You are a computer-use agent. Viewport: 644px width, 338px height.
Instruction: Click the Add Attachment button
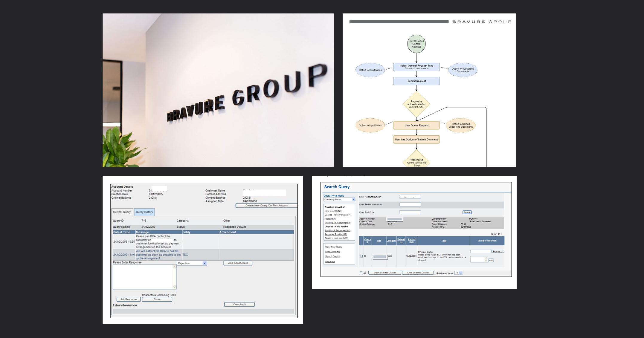pyautogui.click(x=238, y=263)
